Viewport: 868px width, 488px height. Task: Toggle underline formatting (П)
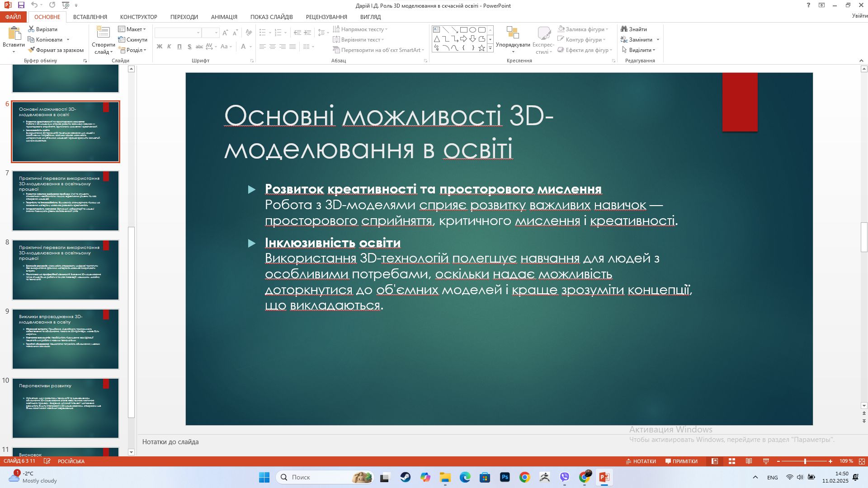(x=179, y=47)
